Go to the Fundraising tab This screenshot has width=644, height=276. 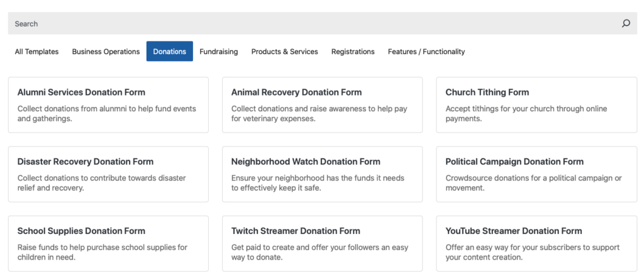point(219,52)
